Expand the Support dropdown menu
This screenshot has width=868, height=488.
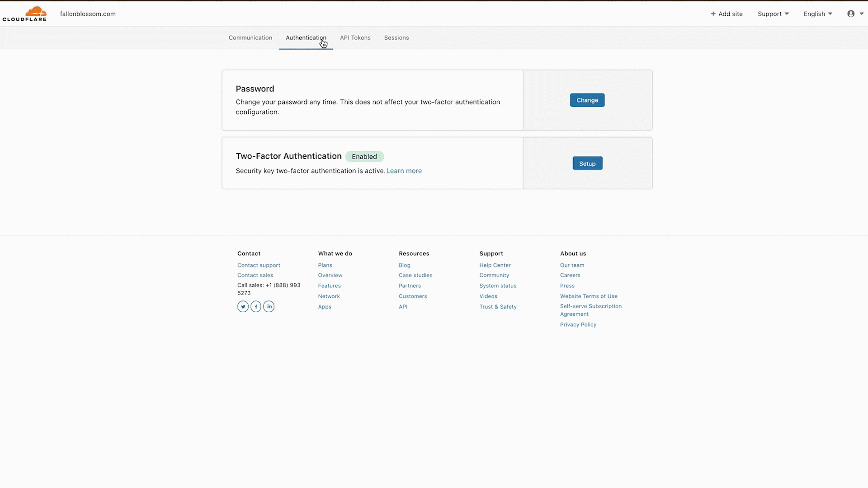[773, 13]
